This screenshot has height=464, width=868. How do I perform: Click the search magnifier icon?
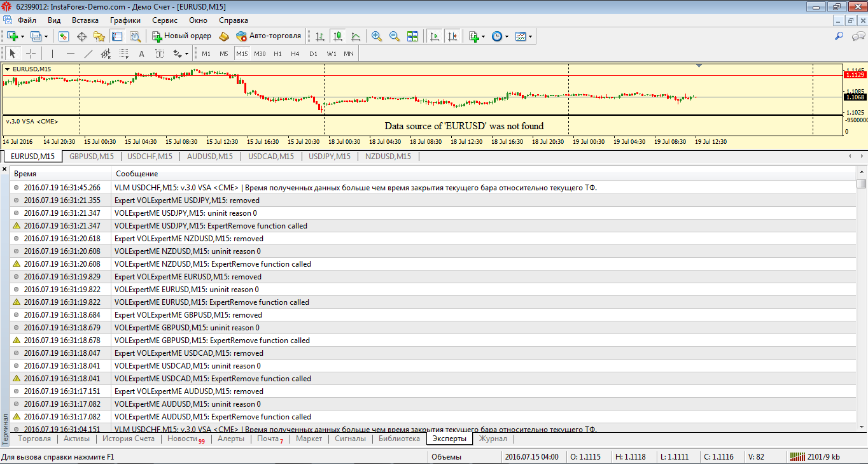tap(839, 36)
